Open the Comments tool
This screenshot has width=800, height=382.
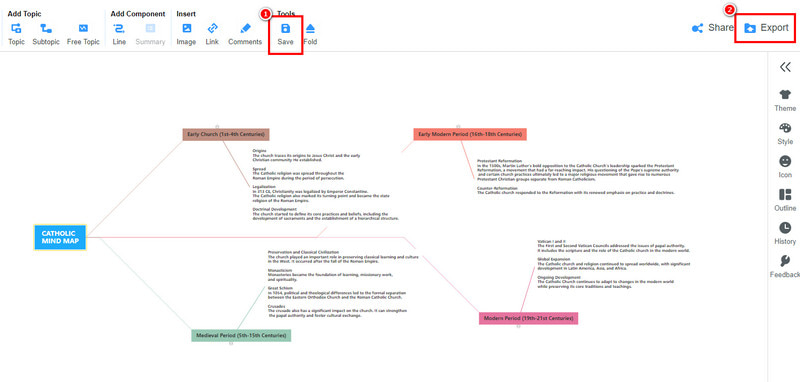(x=245, y=34)
